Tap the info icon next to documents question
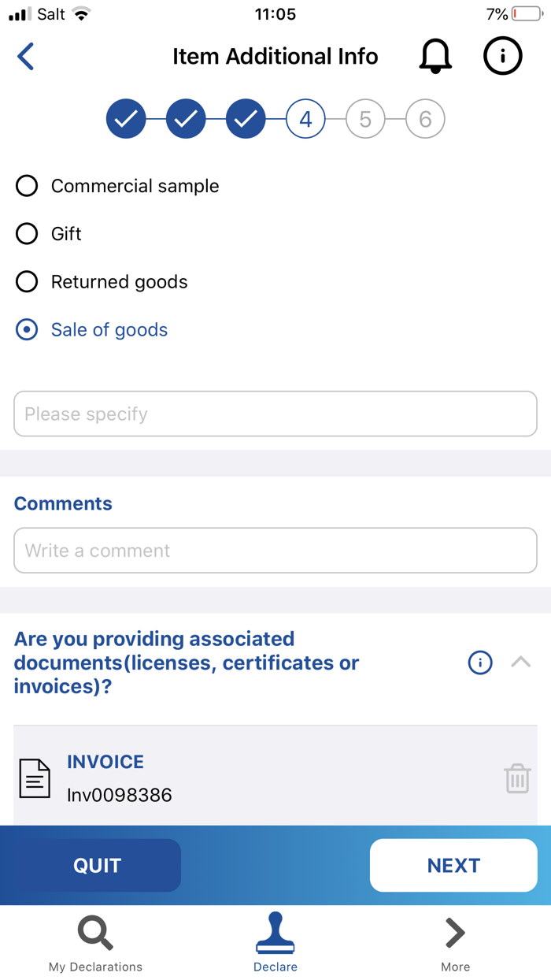Viewport: 551px width, 980px height. pyautogui.click(x=480, y=663)
